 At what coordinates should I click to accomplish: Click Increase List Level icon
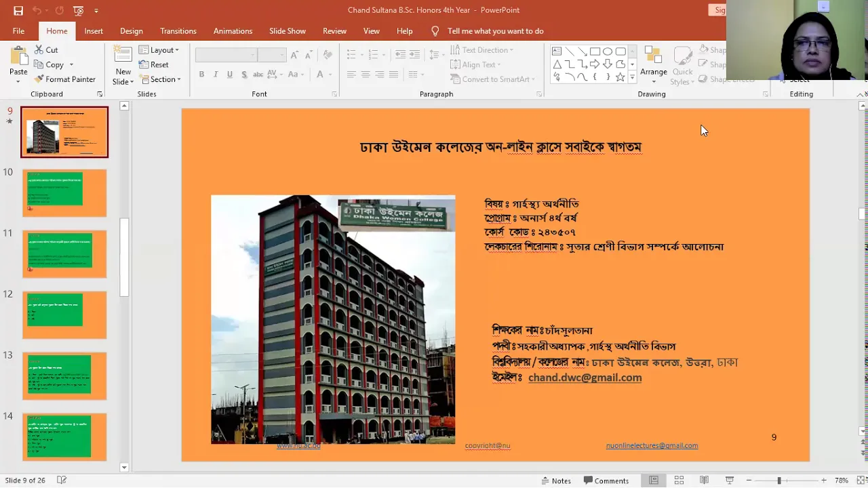414,55
